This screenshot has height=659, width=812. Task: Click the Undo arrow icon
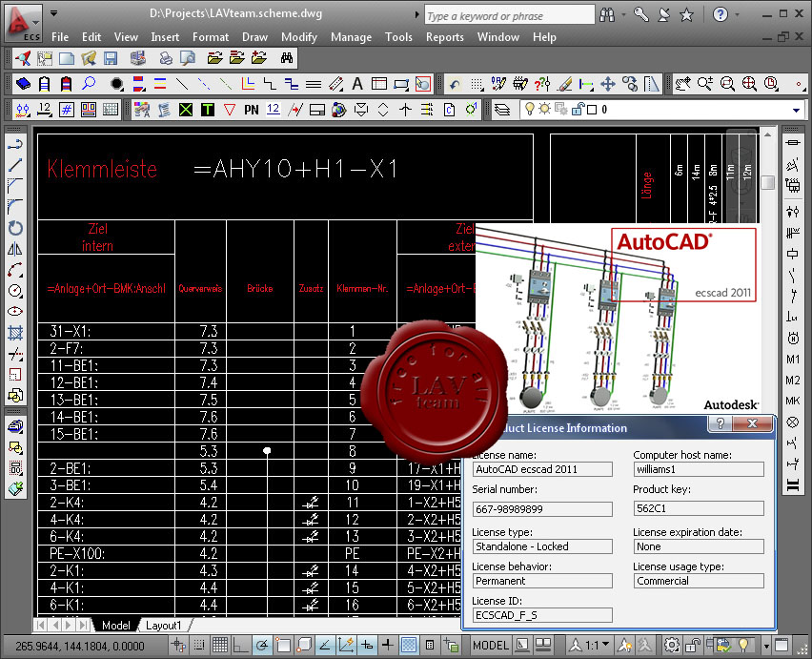pyautogui.click(x=455, y=84)
